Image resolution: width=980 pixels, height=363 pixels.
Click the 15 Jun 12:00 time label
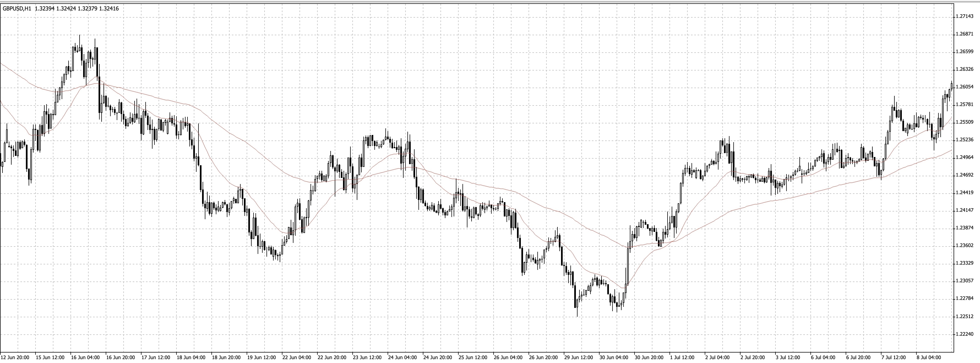click(50, 358)
